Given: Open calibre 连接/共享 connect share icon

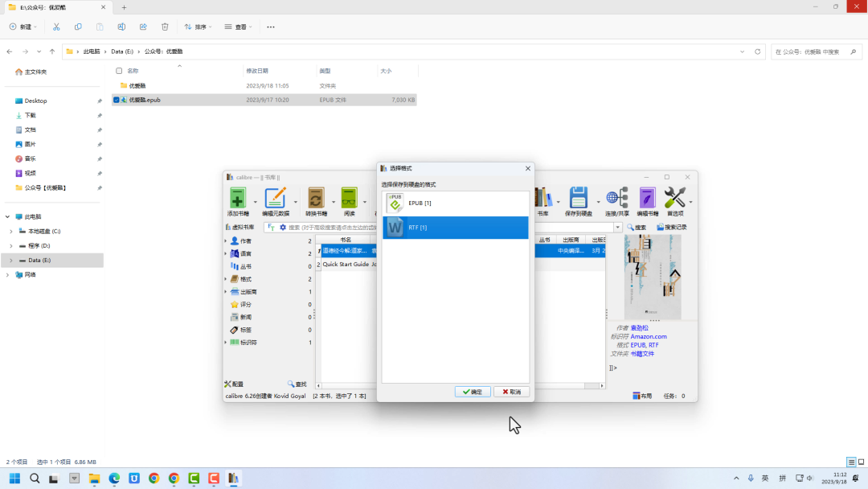Looking at the screenshot, I should click(x=616, y=202).
